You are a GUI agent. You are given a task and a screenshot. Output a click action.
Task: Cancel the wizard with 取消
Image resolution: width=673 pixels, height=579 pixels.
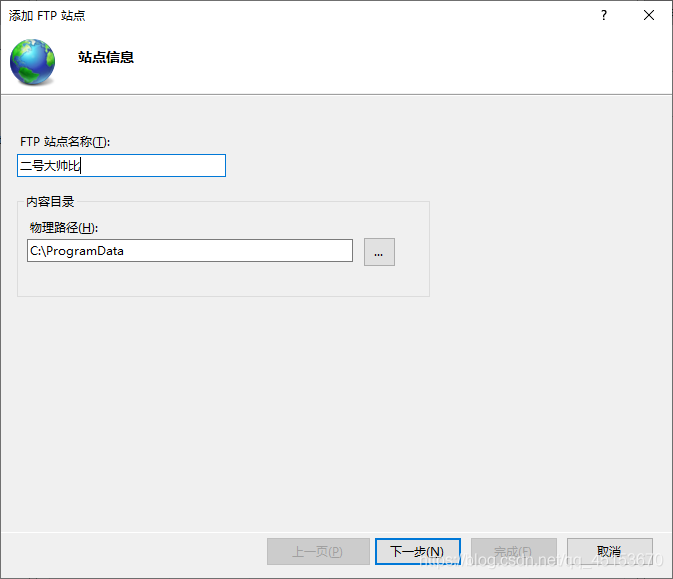609,552
